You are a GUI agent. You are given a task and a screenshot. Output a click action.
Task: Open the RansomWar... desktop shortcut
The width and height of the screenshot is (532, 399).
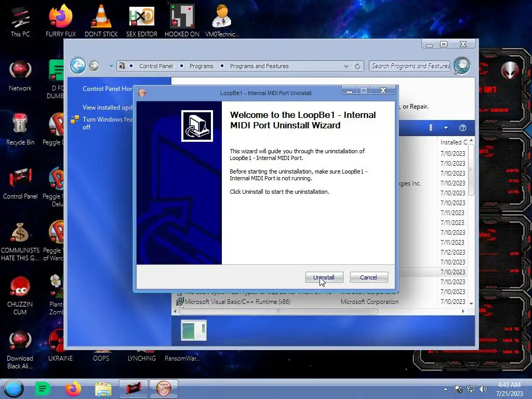coord(182,358)
